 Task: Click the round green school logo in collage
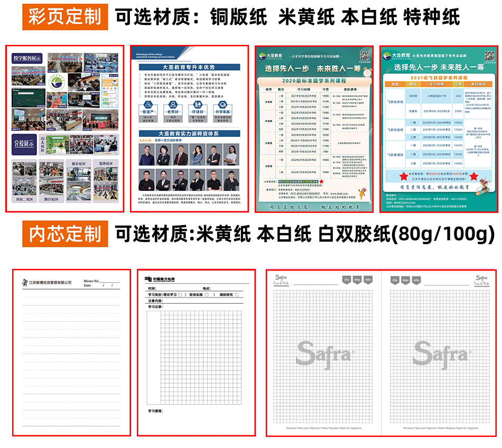(57, 82)
